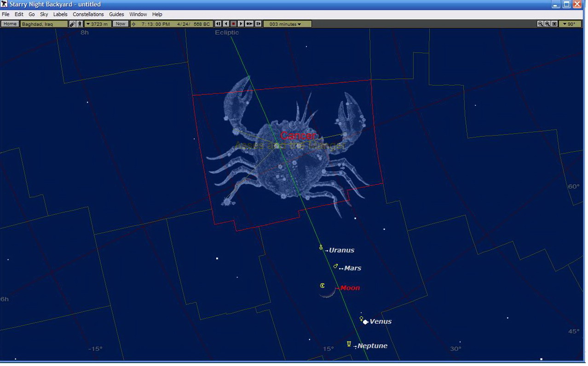Click the Uranus planet symbol
588x366 pixels.
[321, 247]
